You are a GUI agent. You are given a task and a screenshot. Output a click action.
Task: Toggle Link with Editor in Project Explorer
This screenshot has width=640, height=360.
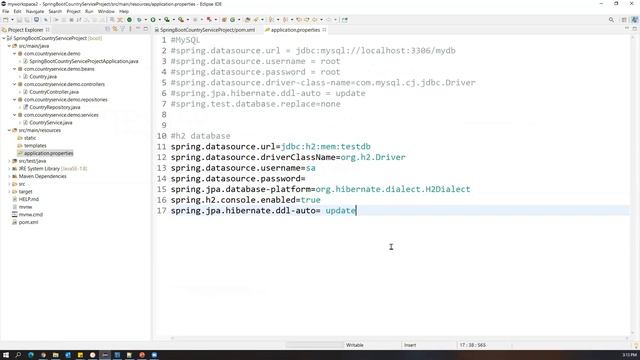tap(115, 29)
